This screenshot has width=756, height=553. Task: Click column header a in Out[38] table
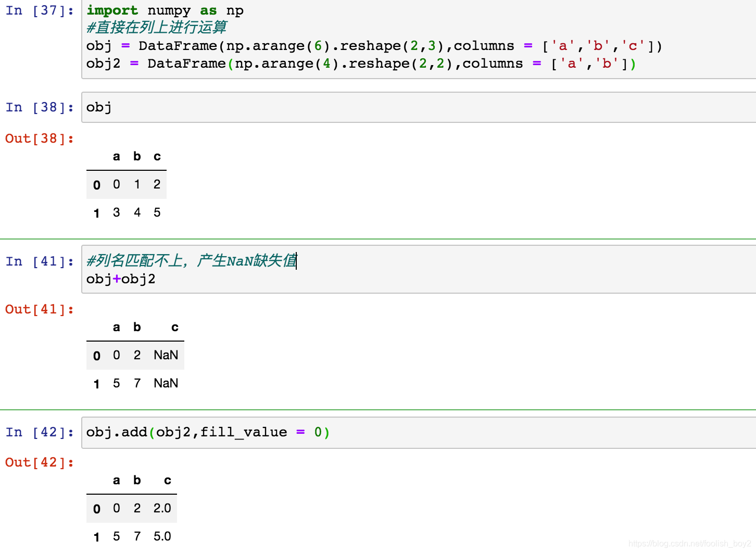[117, 156]
